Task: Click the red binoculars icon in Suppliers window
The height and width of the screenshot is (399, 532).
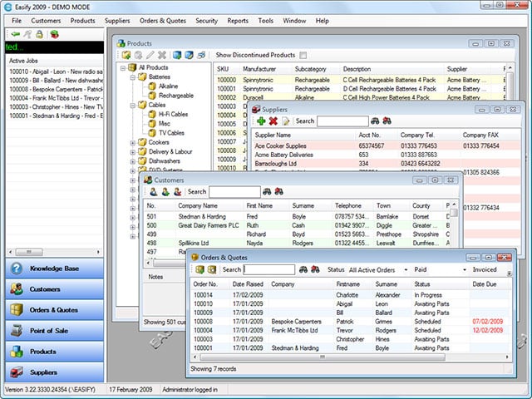Action: pyautogui.click(x=387, y=121)
